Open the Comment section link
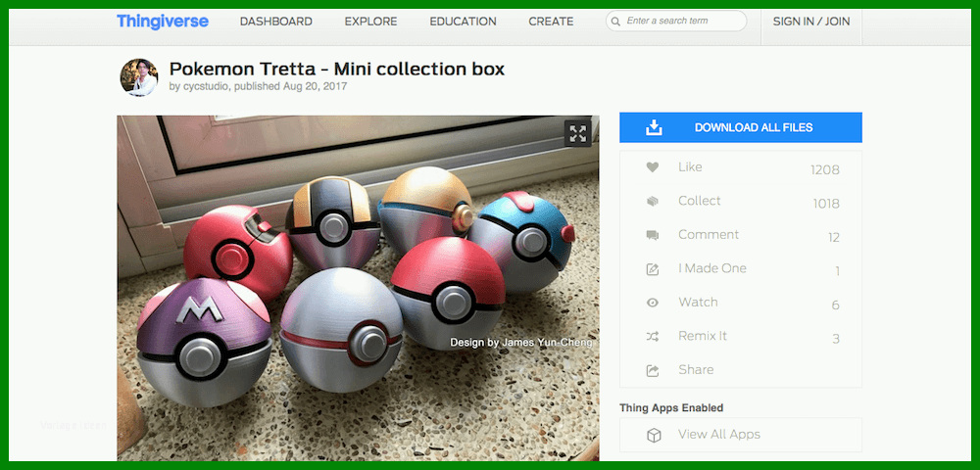 [x=709, y=234]
